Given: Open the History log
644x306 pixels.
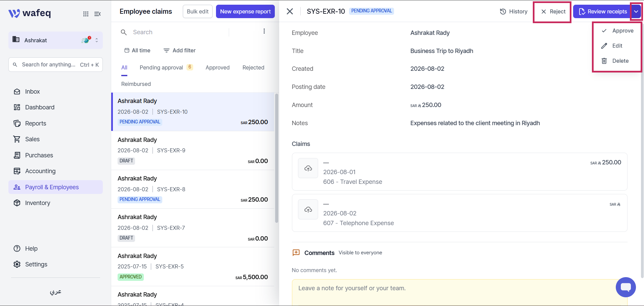Looking at the screenshot, I should 513,11.
